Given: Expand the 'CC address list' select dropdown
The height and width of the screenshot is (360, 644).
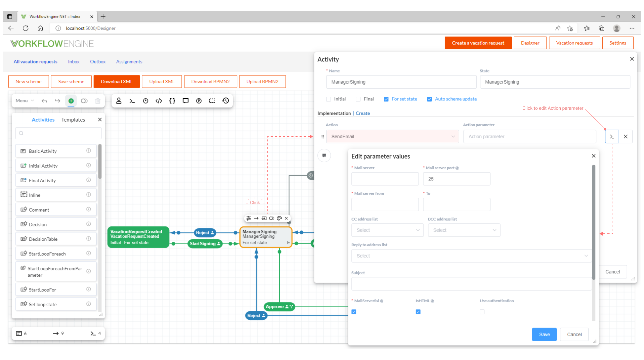Looking at the screenshot, I should coord(387,230).
